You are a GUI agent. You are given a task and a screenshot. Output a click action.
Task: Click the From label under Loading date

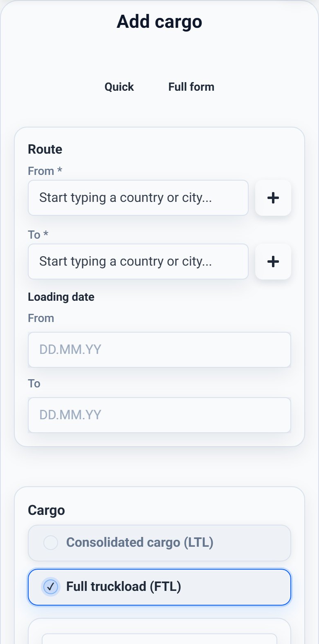(x=41, y=318)
